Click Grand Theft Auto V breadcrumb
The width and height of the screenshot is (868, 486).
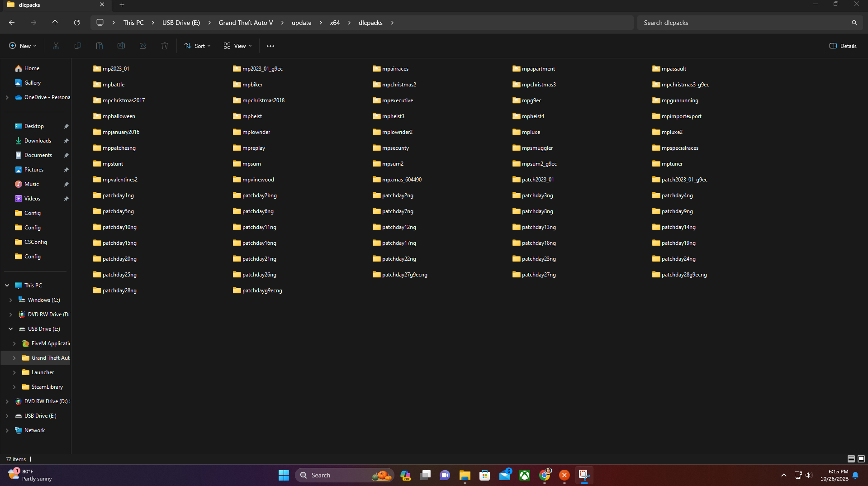[x=246, y=23]
